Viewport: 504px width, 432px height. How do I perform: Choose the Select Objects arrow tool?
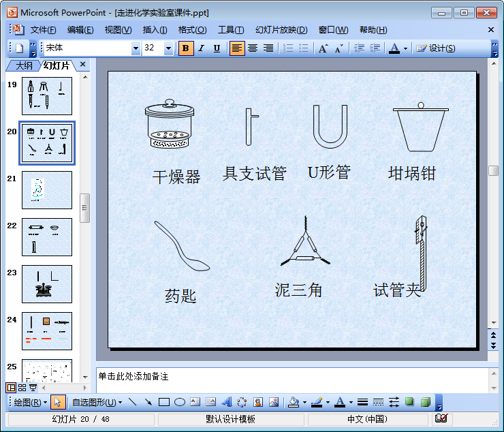pyautogui.click(x=58, y=402)
